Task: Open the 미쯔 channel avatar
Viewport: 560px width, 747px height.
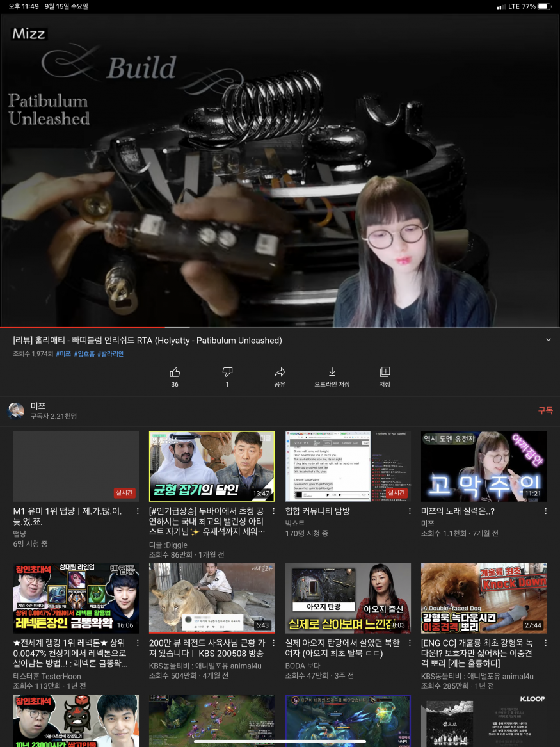Action: [x=16, y=411]
